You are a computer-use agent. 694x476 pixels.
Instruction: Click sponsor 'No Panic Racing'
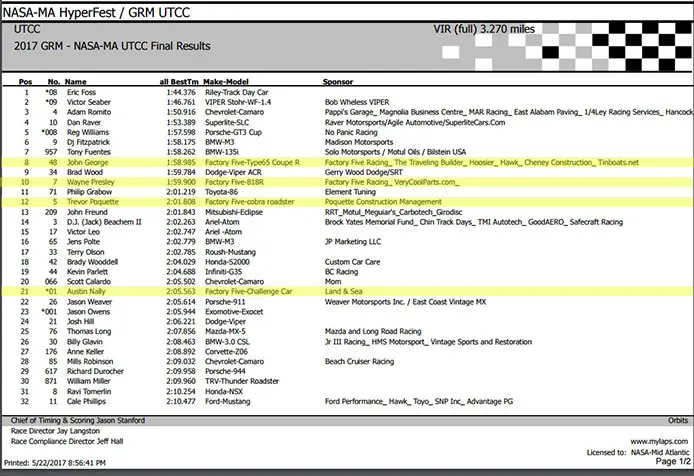(351, 132)
